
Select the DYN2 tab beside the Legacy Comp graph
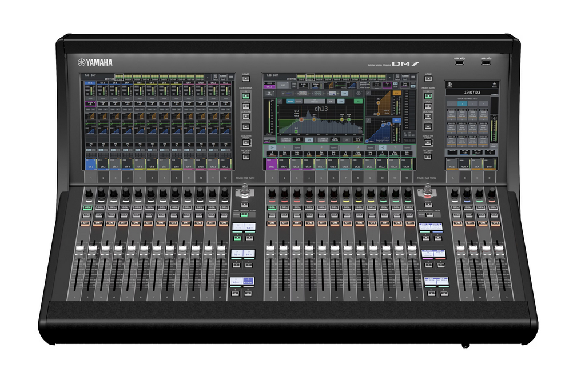coord(396,121)
